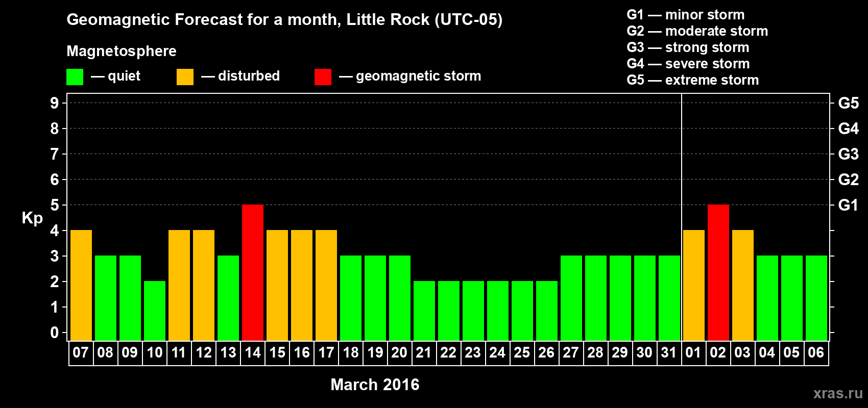Image resolution: width=868 pixels, height=408 pixels.
Task: Click the orange bar for day 17
Action: tap(326, 286)
